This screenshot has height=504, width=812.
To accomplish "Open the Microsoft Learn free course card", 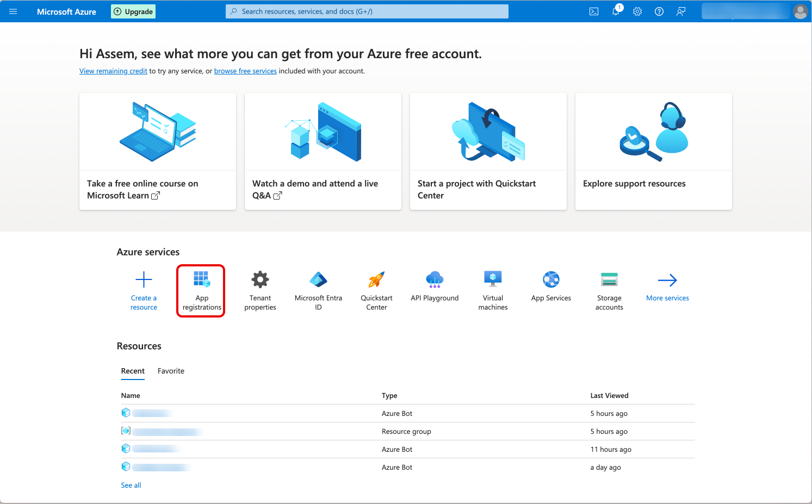I will tap(158, 151).
